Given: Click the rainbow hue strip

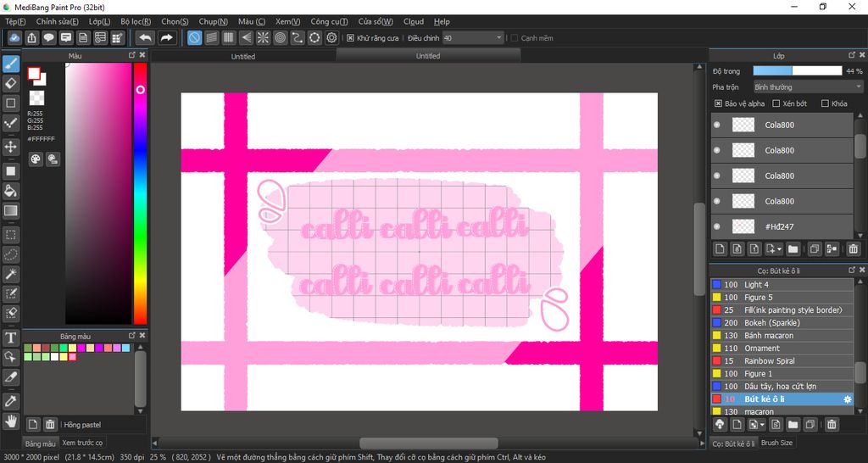Looking at the screenshot, I should (140, 193).
